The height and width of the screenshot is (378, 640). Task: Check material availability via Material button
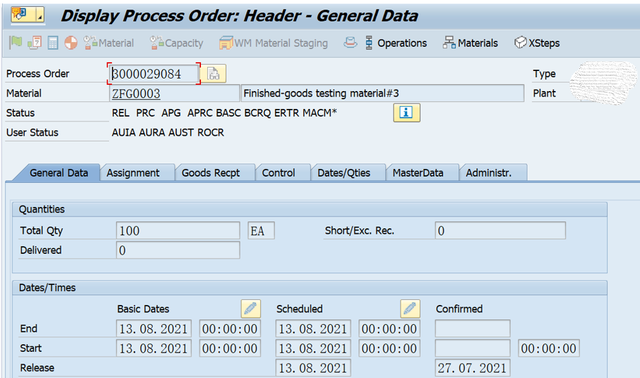(x=109, y=43)
